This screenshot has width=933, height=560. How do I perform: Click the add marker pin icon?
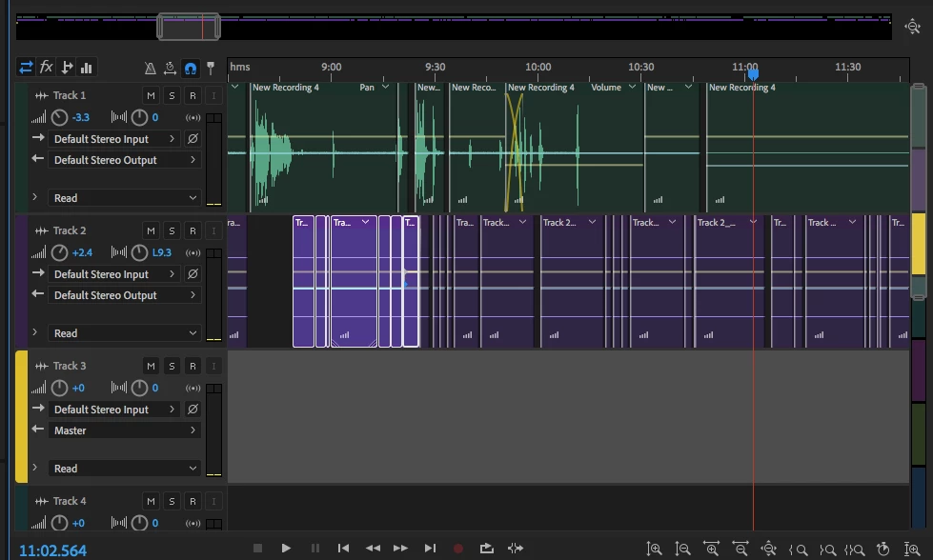211,69
